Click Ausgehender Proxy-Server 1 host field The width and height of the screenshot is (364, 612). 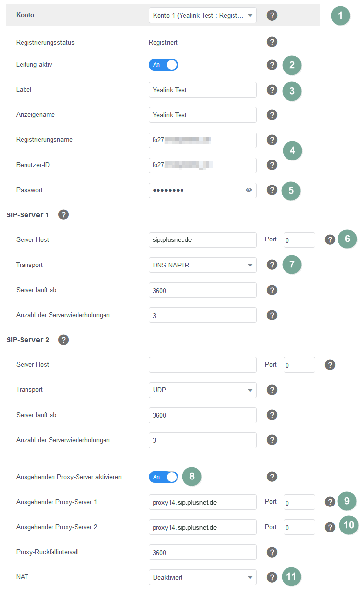(x=202, y=502)
